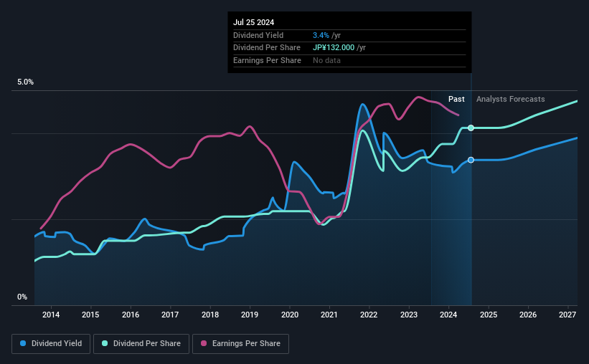
Task: Click the 2027 x-axis label
Action: (567, 315)
